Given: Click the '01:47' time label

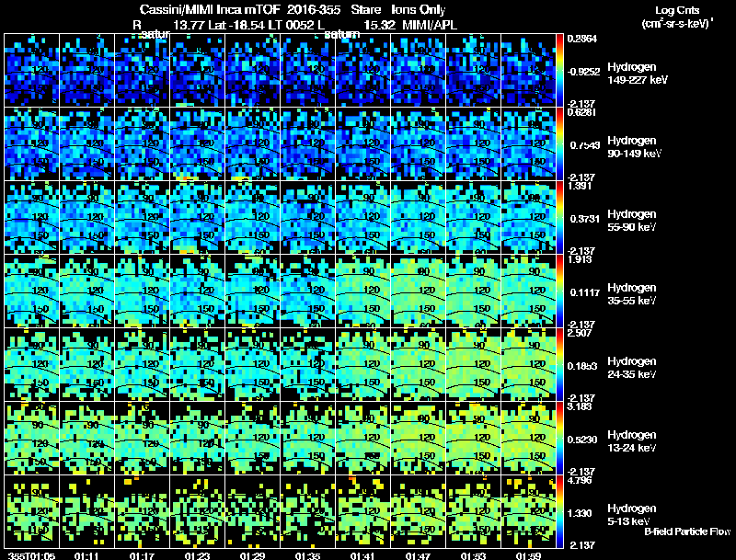Looking at the screenshot, I should 419,556.
